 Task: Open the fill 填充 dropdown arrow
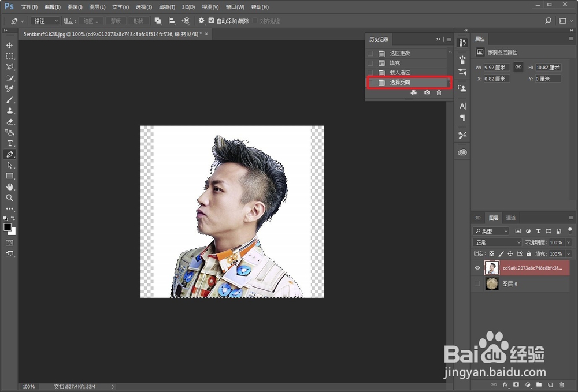pyautogui.click(x=568, y=253)
